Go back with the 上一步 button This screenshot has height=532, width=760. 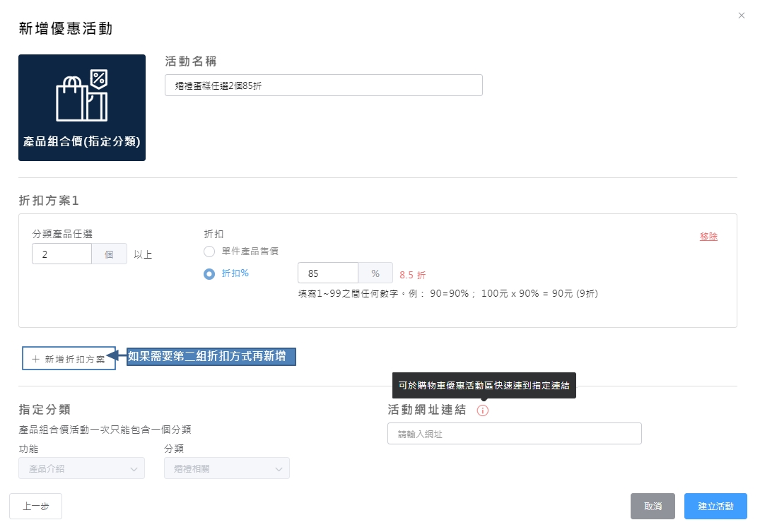(x=35, y=506)
